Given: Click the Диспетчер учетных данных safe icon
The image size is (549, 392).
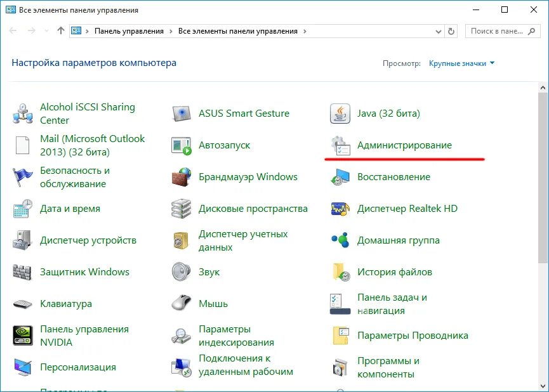Looking at the screenshot, I should tap(181, 240).
